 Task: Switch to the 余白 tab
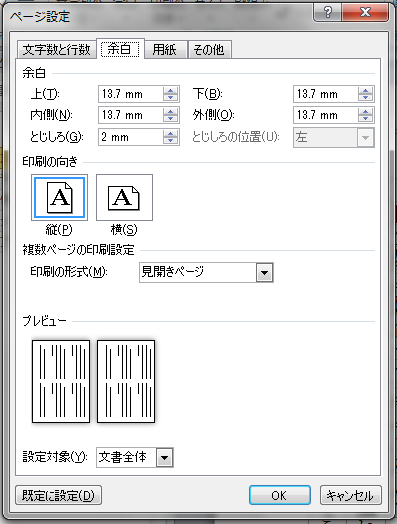[120, 49]
